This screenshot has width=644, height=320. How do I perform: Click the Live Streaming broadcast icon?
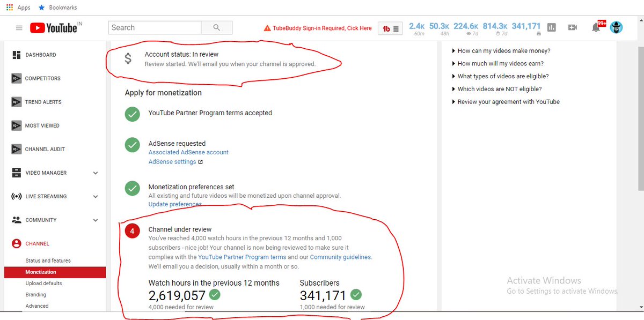pyautogui.click(x=16, y=196)
